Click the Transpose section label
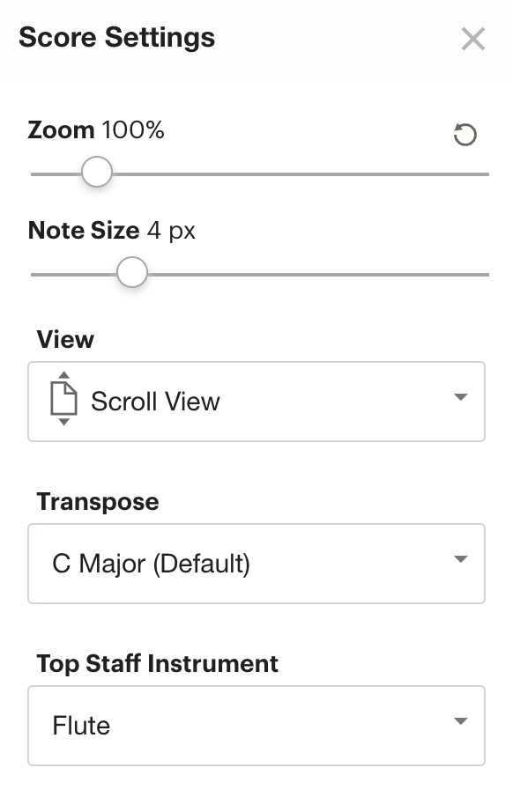The image size is (513, 812). pyautogui.click(x=98, y=502)
